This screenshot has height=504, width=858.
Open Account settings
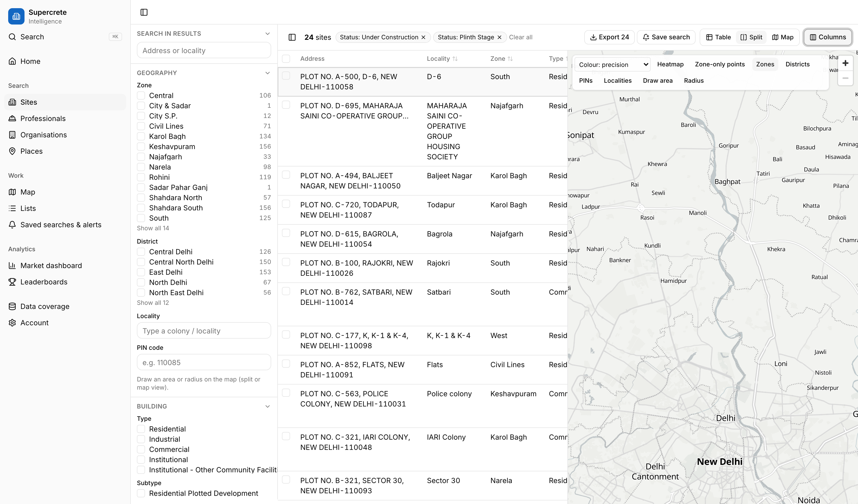click(65, 323)
